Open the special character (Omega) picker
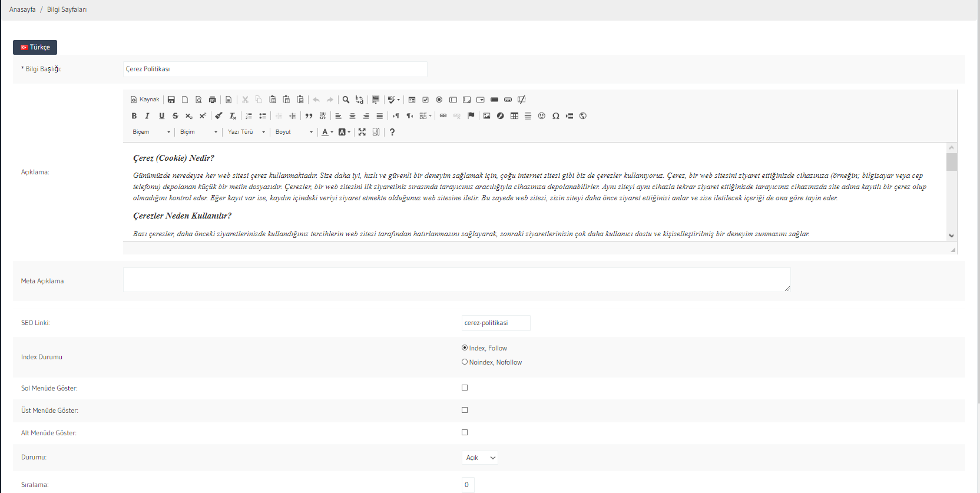Screen dimensions: 980x493 click(555, 116)
